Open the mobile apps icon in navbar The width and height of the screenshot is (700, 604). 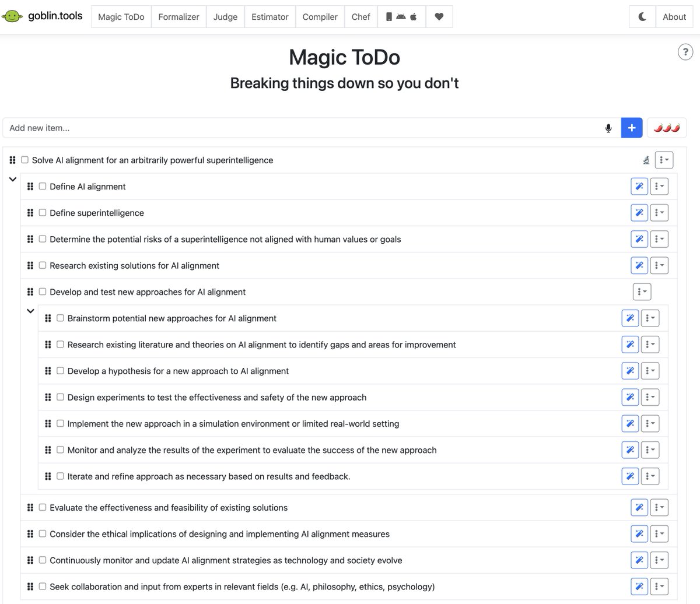(x=402, y=17)
